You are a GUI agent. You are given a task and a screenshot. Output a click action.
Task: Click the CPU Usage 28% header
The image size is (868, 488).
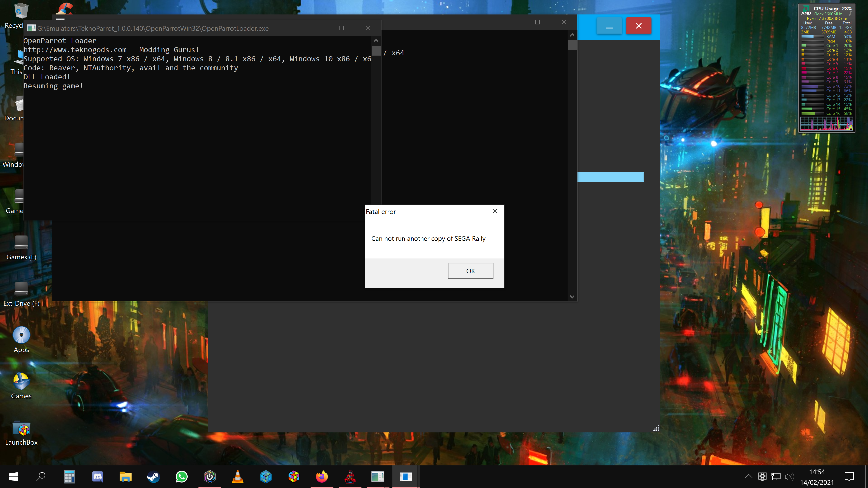point(833,8)
